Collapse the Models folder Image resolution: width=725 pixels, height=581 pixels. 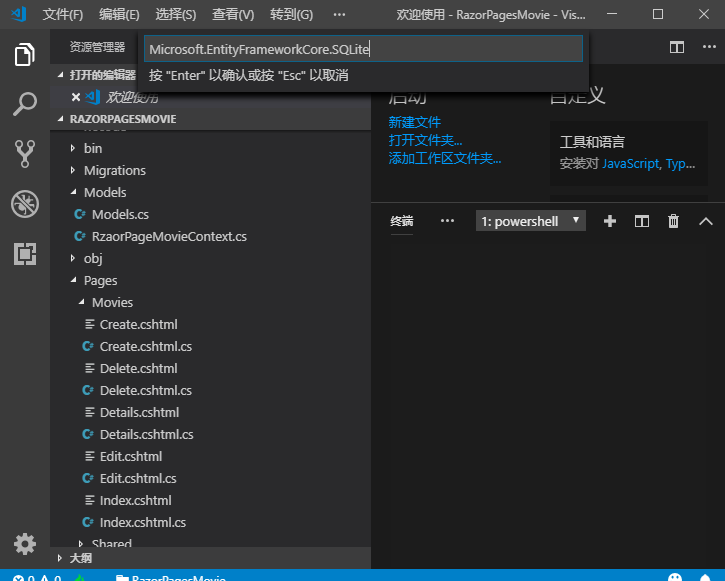[74, 192]
